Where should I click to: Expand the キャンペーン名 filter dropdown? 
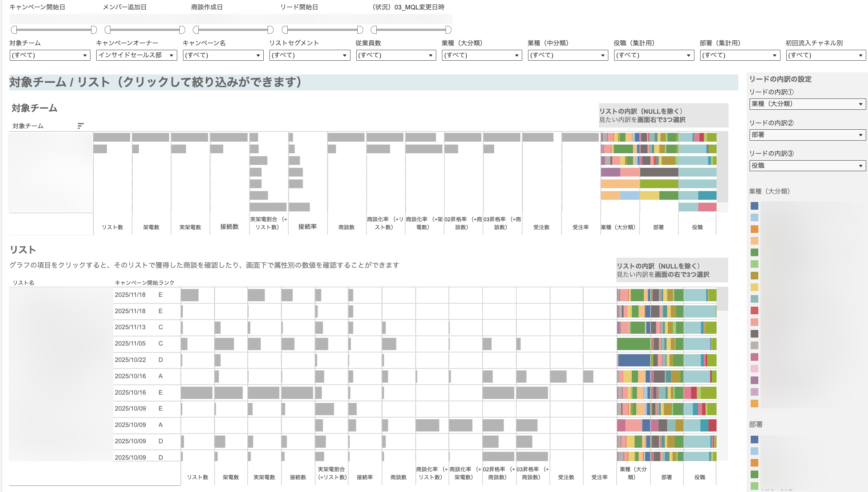223,55
